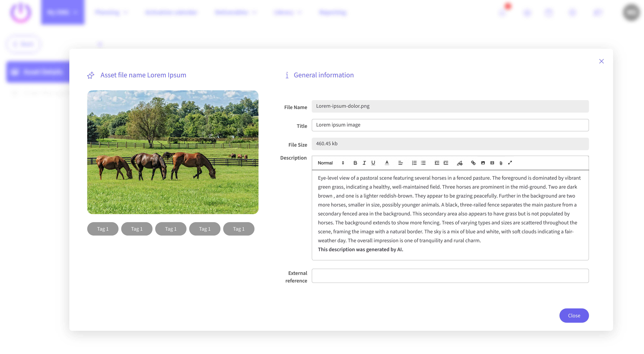
Task: Open the Normal paragraph style dropdown
Action: (330, 163)
